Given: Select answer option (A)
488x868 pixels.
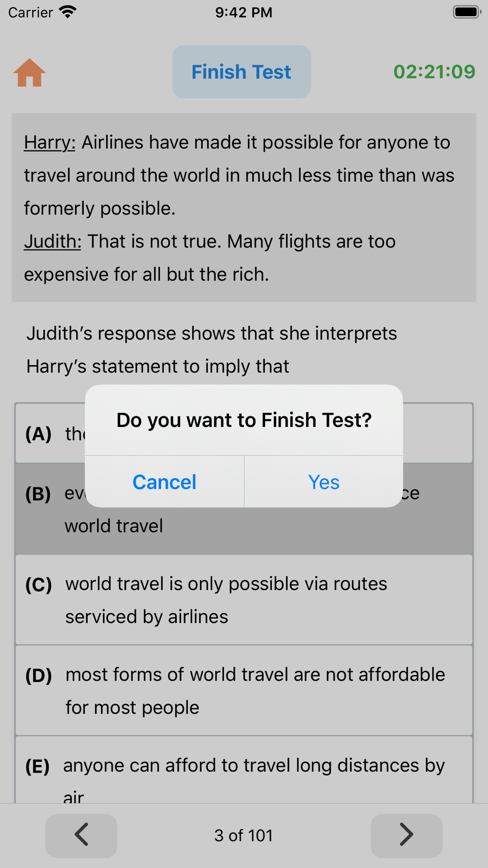Looking at the screenshot, I should [49, 434].
